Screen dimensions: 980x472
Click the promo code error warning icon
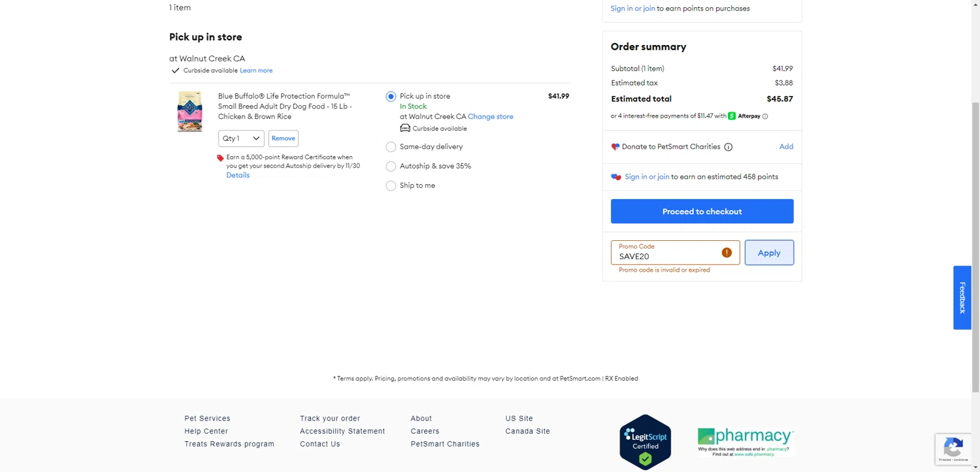point(727,253)
